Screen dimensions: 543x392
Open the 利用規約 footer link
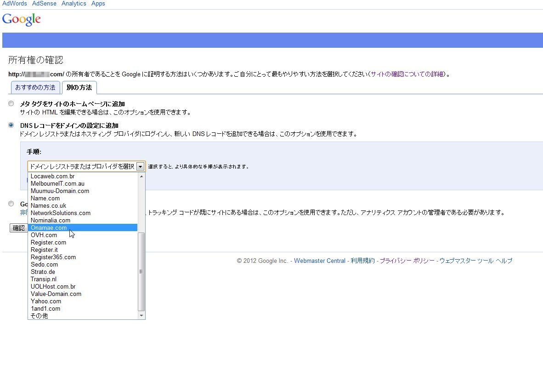362,261
